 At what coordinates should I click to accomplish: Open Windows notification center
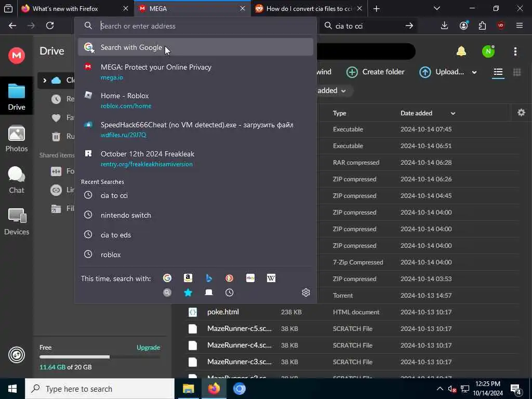coord(516,389)
